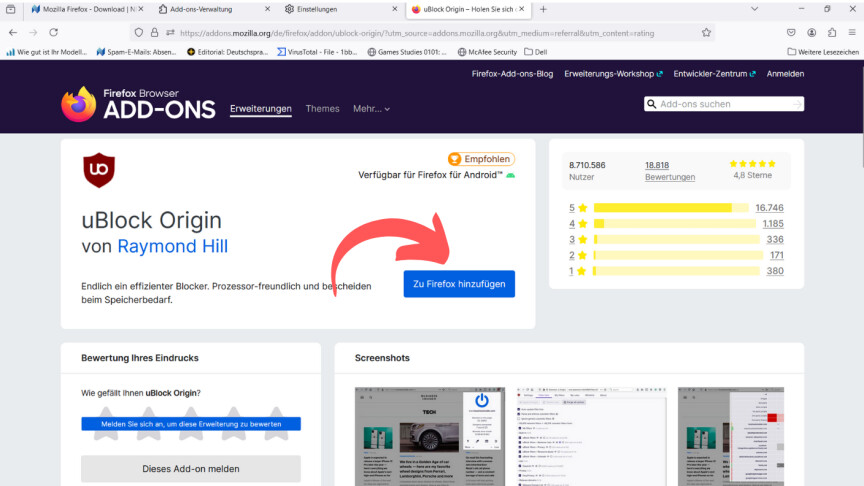The width and height of the screenshot is (864, 486).
Task: List all tabs dropdown arrow
Action: 754,9
